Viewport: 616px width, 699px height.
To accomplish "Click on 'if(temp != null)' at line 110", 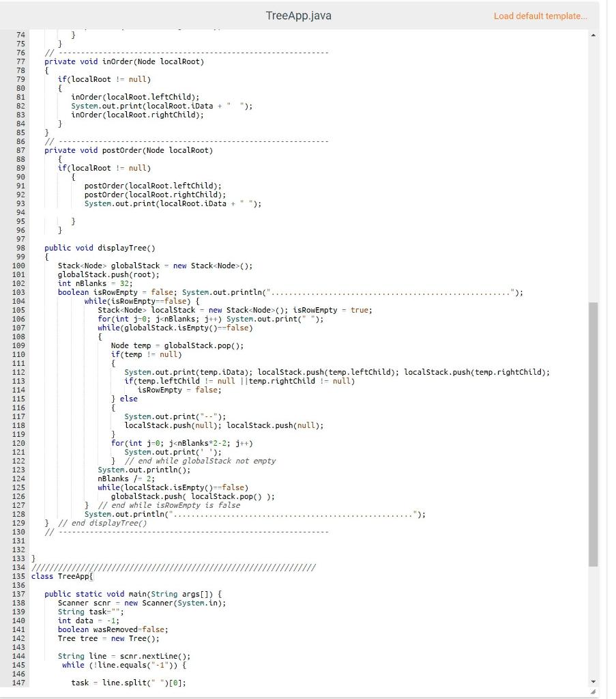I will pyautogui.click(x=146, y=354).
